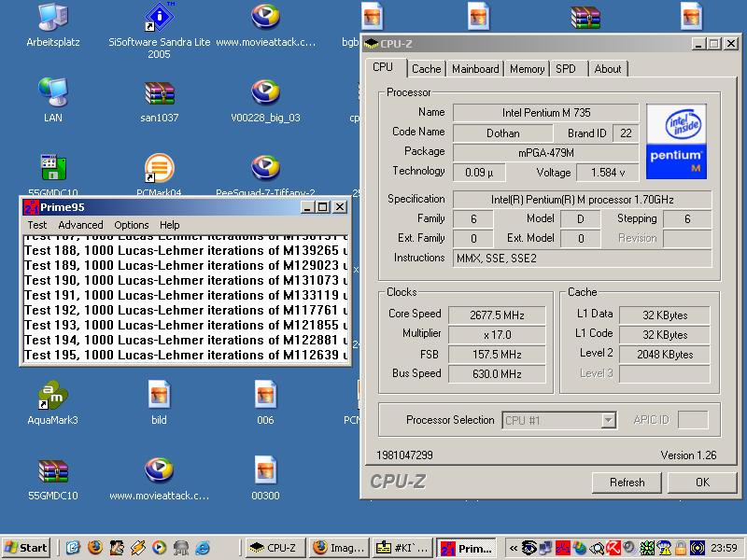Open the 006 image file icon
The image size is (747, 560).
[265, 402]
